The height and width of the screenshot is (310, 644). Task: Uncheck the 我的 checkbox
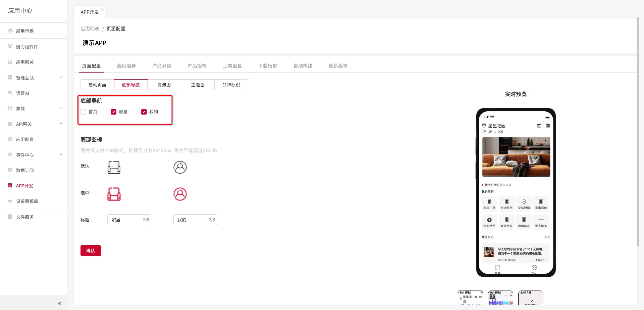144,112
